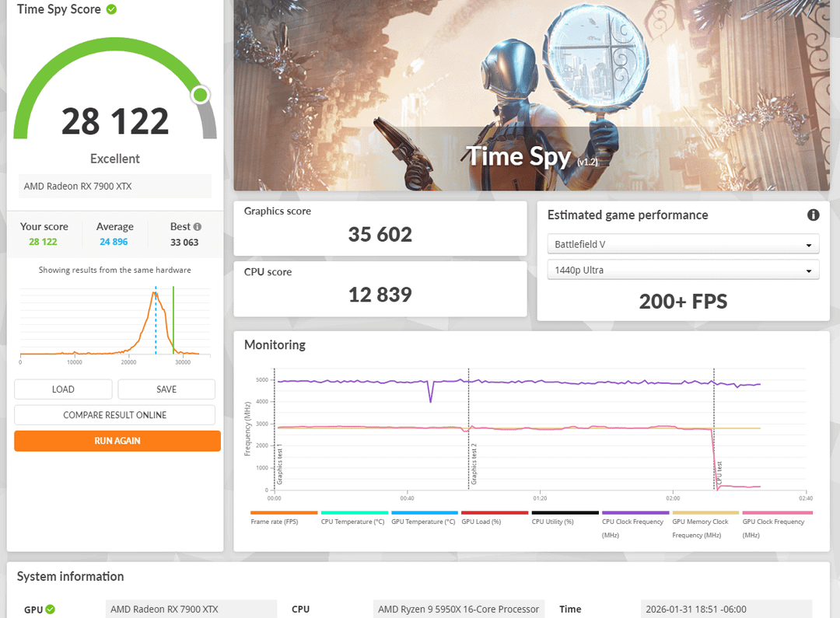The height and width of the screenshot is (618, 840).
Task: Click the CPU Clock Frequency purple legend swatch
Action: pos(635,513)
